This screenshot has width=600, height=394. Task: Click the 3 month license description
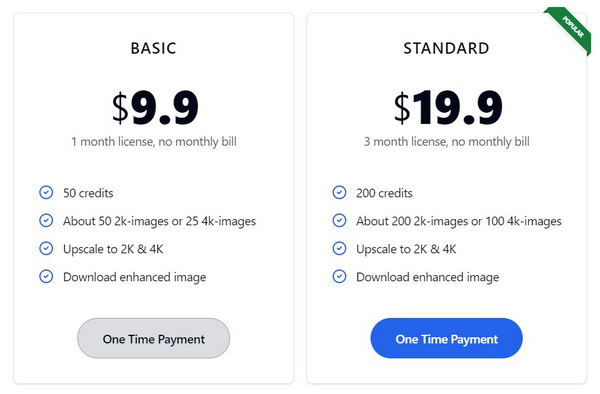pyautogui.click(x=447, y=142)
